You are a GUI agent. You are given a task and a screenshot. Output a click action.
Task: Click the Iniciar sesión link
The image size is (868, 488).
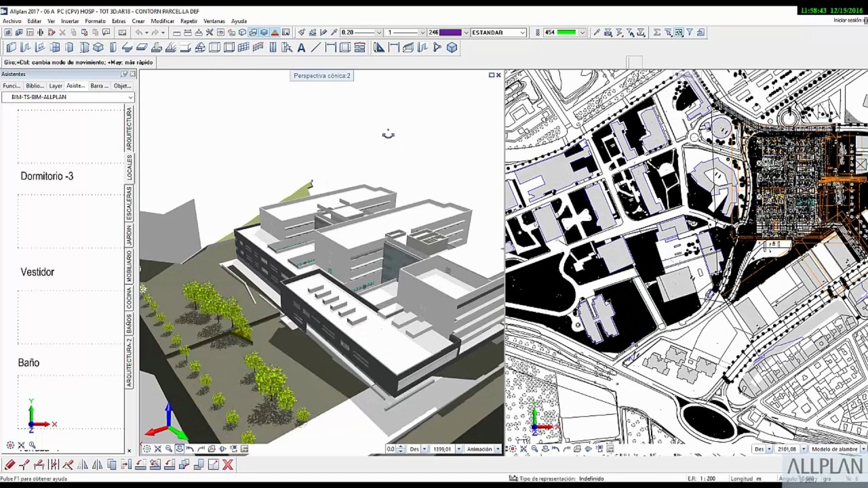coord(849,20)
